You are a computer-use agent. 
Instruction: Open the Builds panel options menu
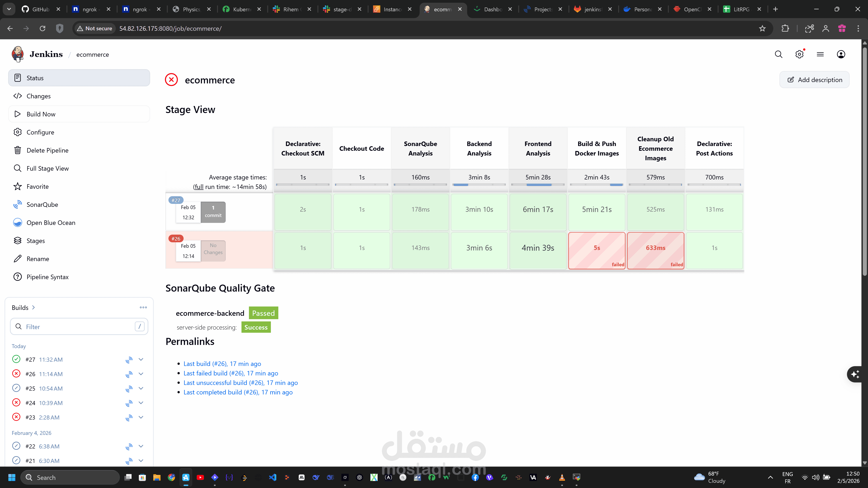(x=143, y=307)
